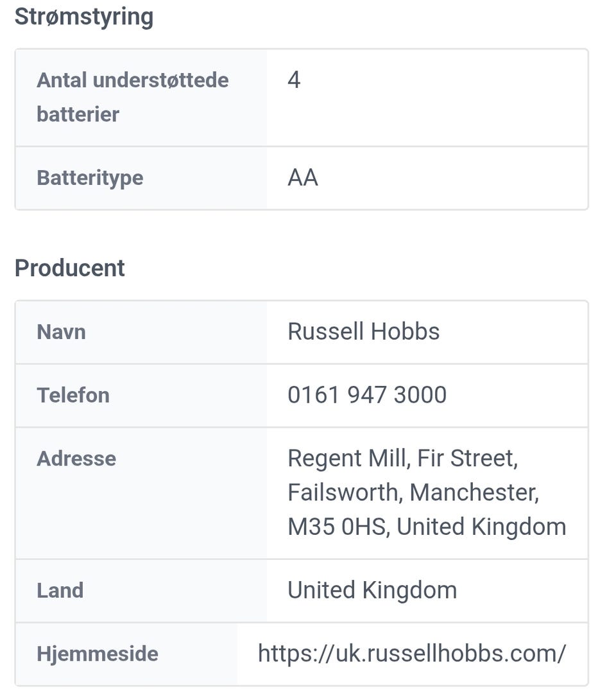
Task: Click the AA battery type value
Action: [303, 178]
